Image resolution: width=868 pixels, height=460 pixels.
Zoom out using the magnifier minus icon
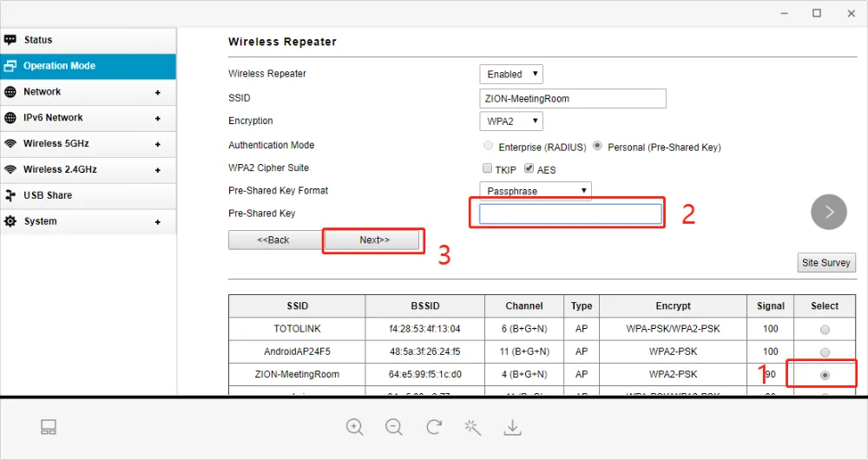pos(393,427)
